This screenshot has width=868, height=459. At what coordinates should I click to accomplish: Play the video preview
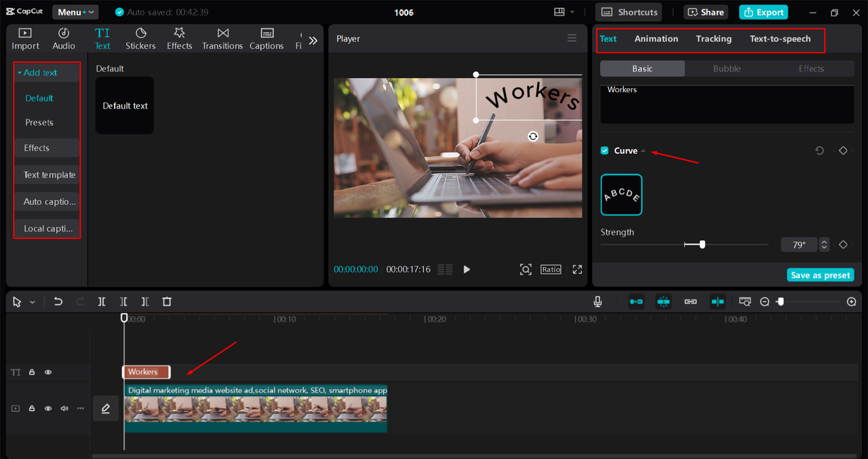pyautogui.click(x=467, y=269)
